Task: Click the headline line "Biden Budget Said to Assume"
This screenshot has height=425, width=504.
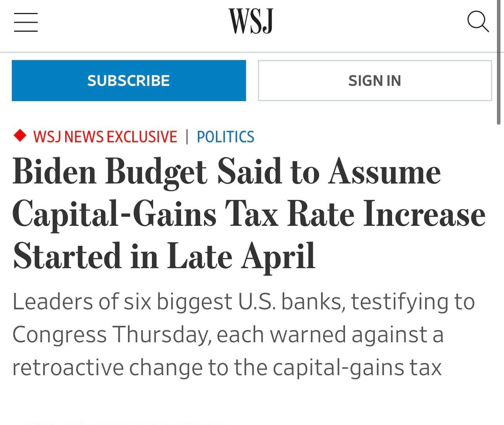Action: (227, 172)
